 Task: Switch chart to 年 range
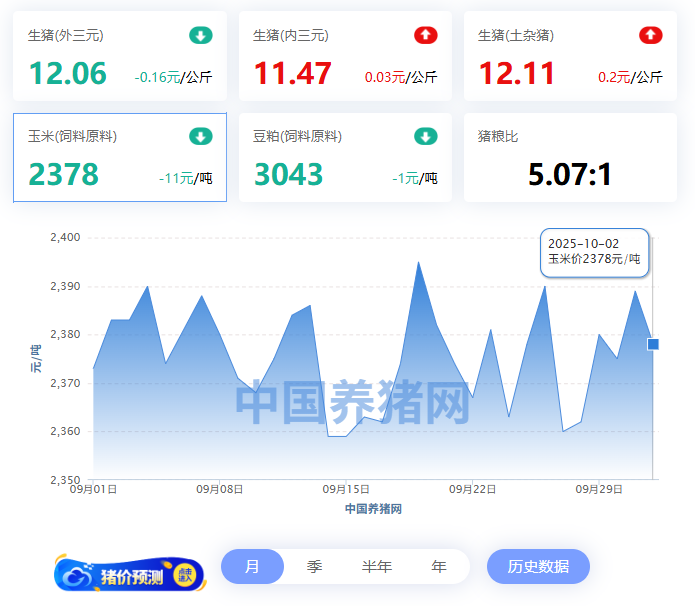point(438,567)
